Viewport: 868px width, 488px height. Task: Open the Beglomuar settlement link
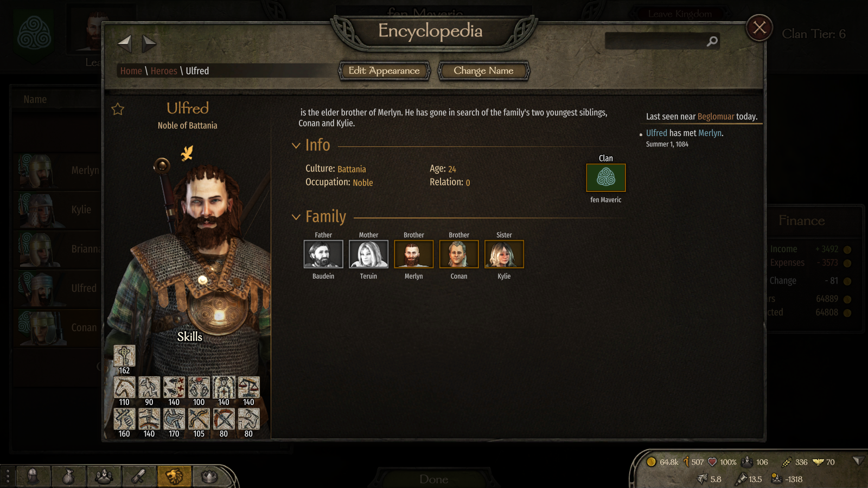[716, 117]
